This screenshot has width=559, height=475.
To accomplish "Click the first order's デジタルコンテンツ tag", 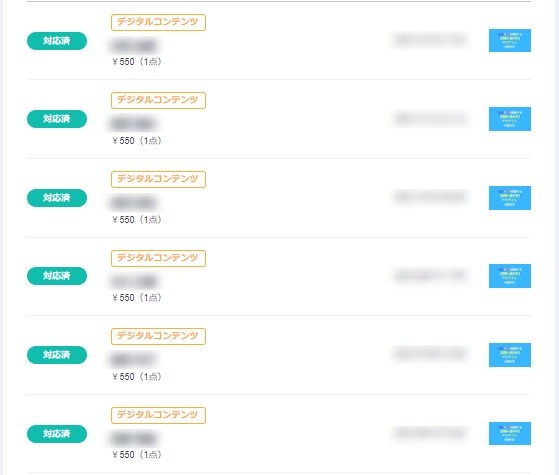I will pos(158,22).
